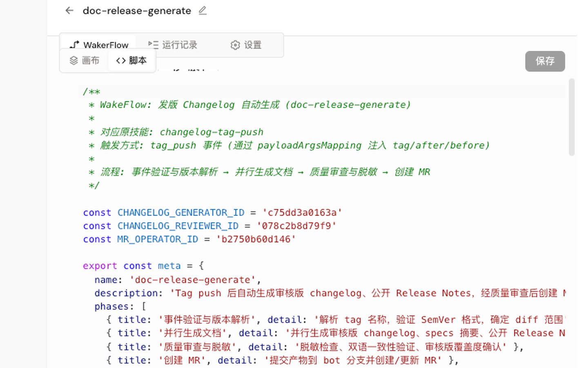Click the CHANGELOG_REVIEWER_ID constant name
This screenshot has height=368, width=588.
point(178,226)
